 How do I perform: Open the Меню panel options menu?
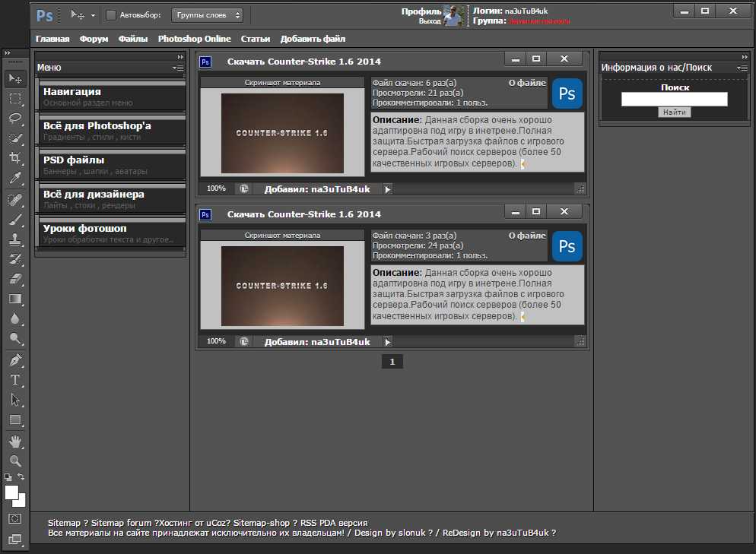click(178, 68)
